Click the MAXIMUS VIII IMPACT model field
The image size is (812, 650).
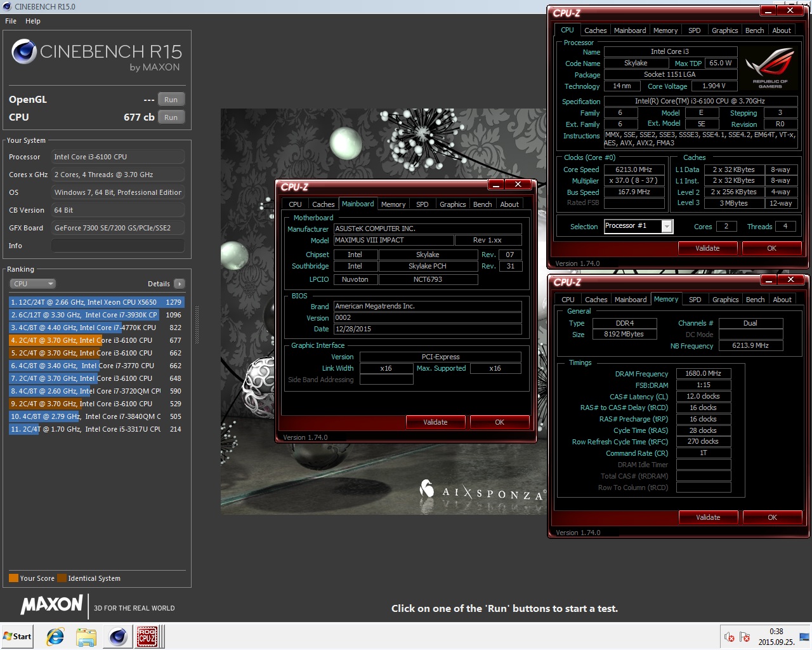tap(393, 241)
